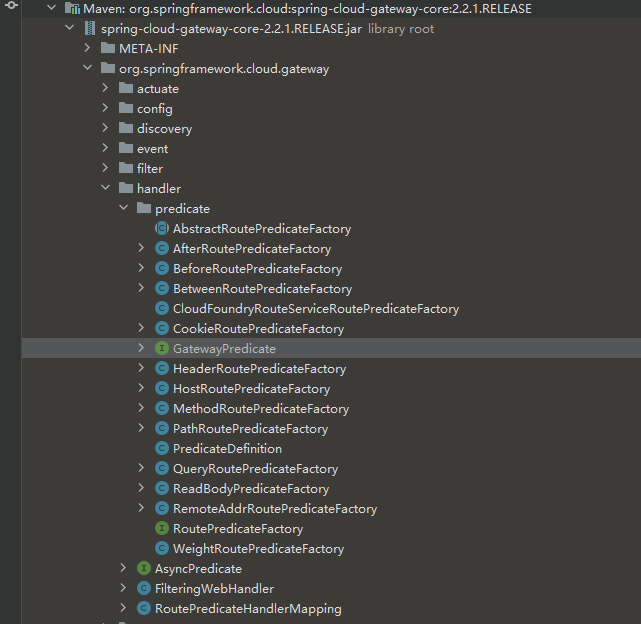Click the class icon of HostRoutePredicateFactory
Image resolution: width=641 pixels, height=624 pixels.
162,388
